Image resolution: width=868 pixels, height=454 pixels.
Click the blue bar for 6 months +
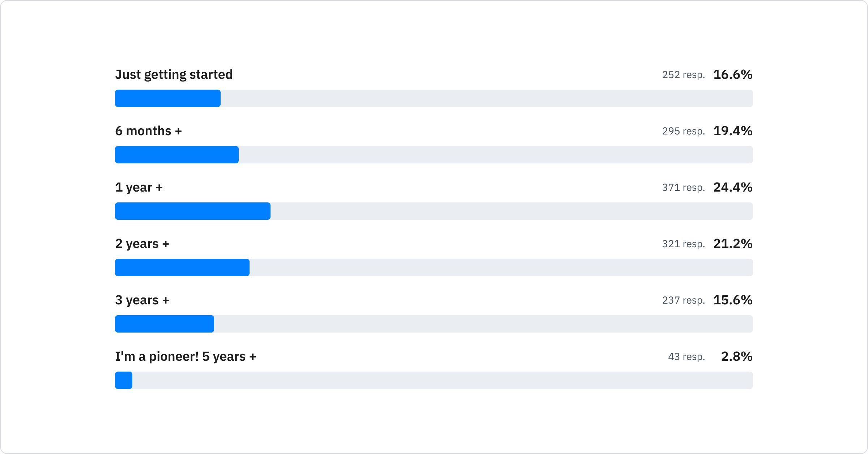pyautogui.click(x=177, y=155)
